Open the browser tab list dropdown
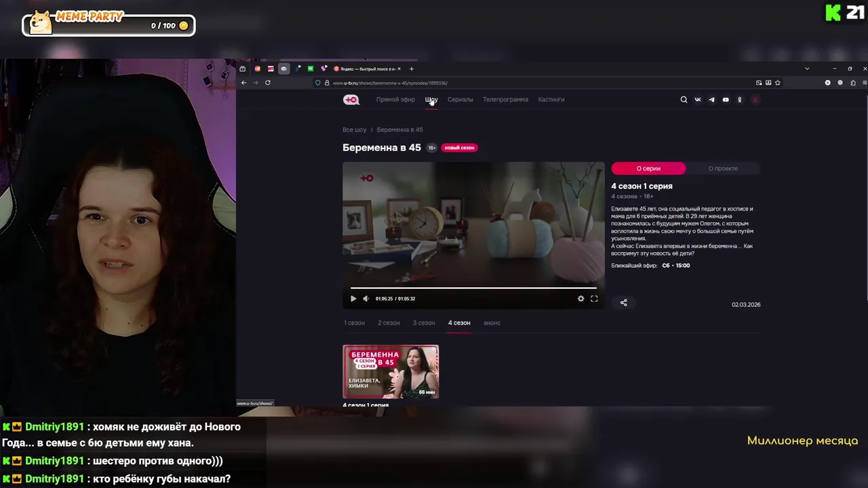Image resolution: width=868 pixels, height=488 pixels. 807,68
